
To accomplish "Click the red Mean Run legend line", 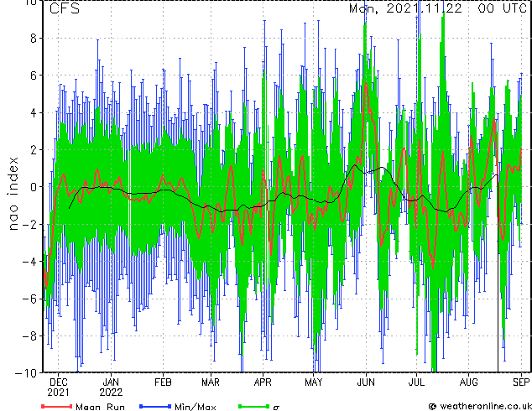I will pos(57,406).
